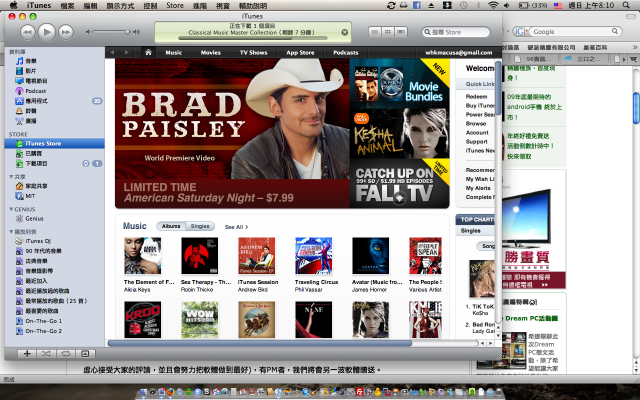Open the Movies store tab

click(211, 53)
